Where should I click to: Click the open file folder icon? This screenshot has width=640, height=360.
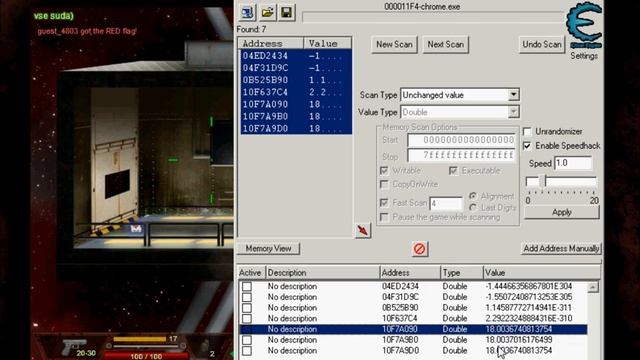point(267,12)
